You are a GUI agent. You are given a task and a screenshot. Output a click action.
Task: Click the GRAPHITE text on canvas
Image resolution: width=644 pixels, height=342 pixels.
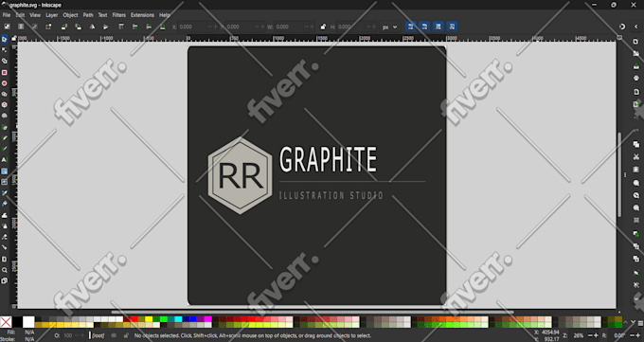tap(328, 159)
